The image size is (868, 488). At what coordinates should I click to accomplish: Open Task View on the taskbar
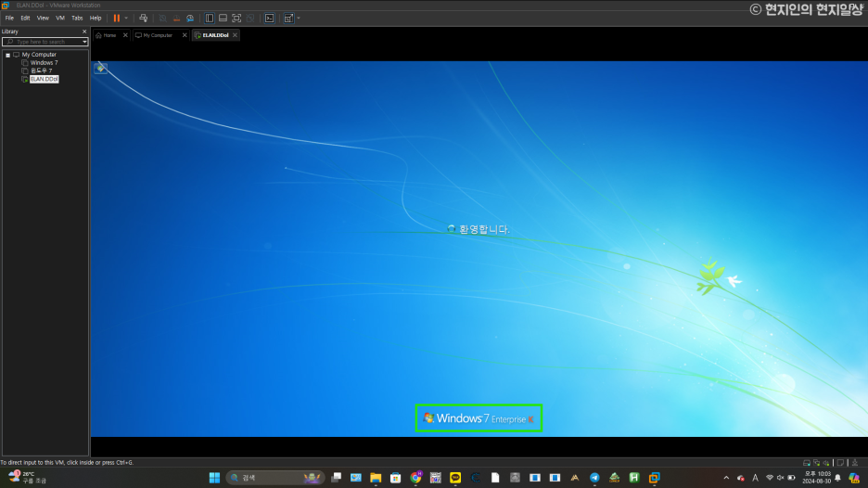click(x=336, y=478)
